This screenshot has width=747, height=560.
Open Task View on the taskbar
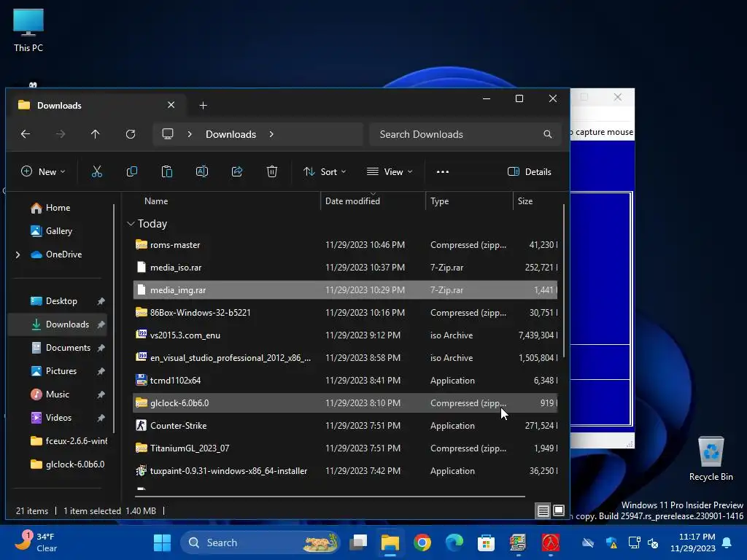click(358, 542)
